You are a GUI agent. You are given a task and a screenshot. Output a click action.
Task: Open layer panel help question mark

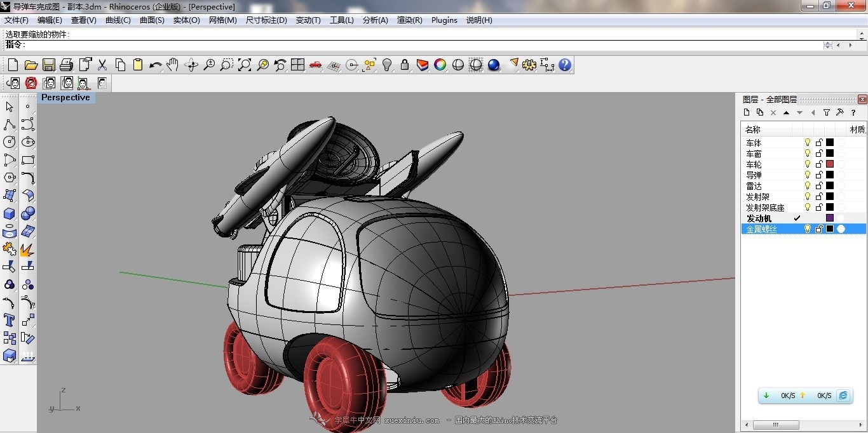click(853, 112)
